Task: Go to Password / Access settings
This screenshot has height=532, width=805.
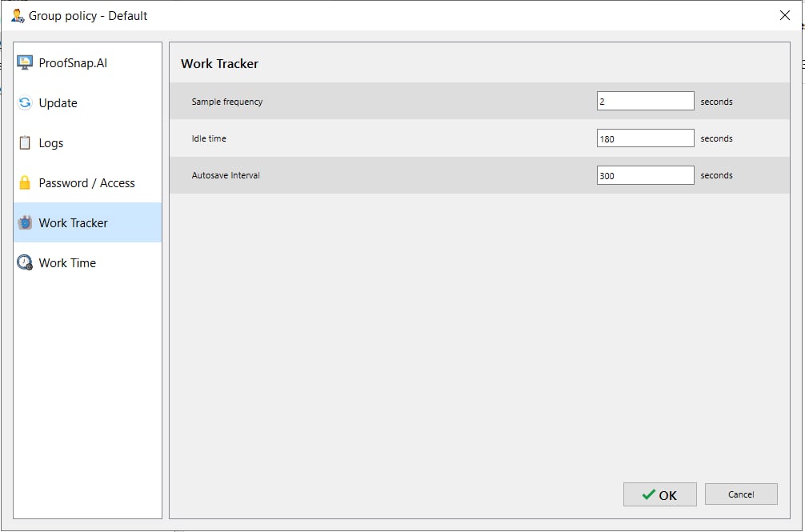Action: click(x=86, y=183)
